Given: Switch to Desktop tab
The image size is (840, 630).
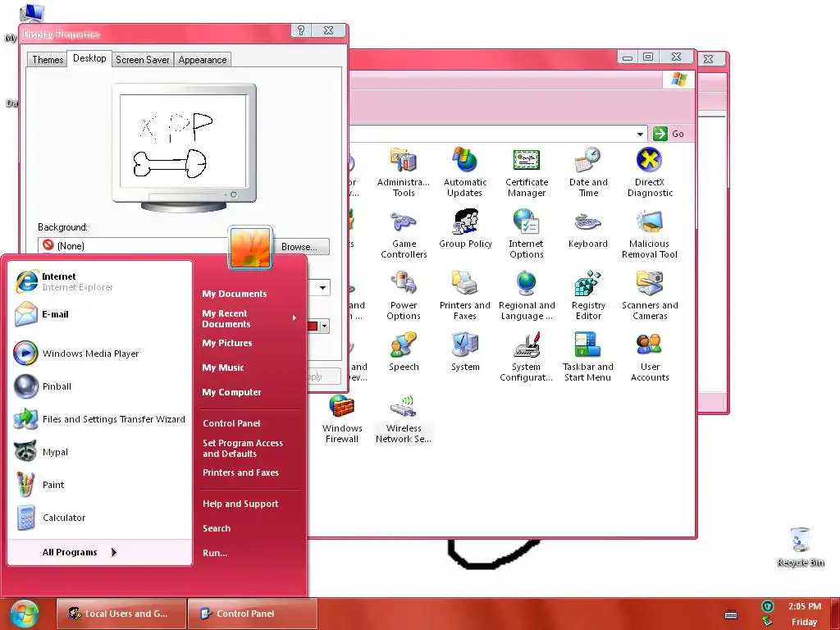Looking at the screenshot, I should (89, 58).
